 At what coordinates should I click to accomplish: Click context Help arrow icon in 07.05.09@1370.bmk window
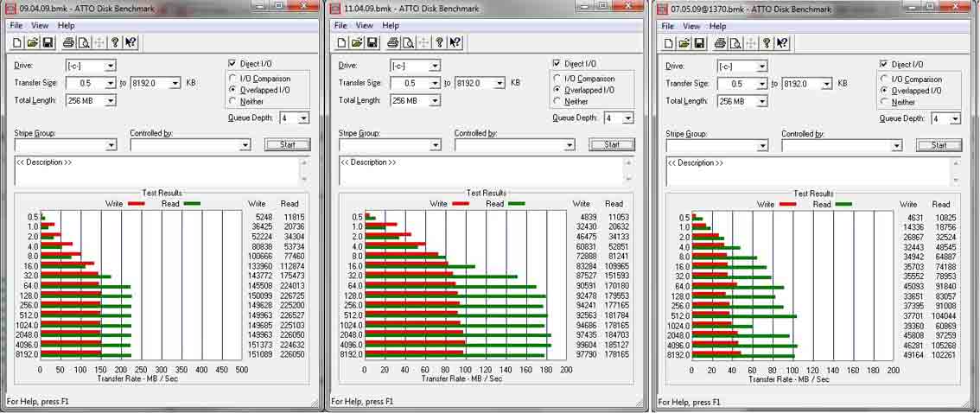[782, 43]
